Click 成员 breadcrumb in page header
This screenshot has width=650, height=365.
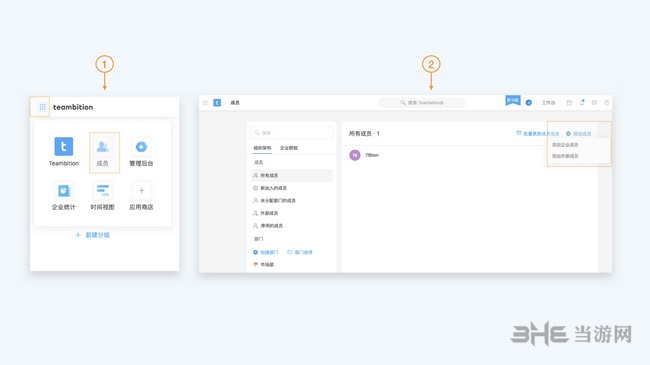point(235,102)
